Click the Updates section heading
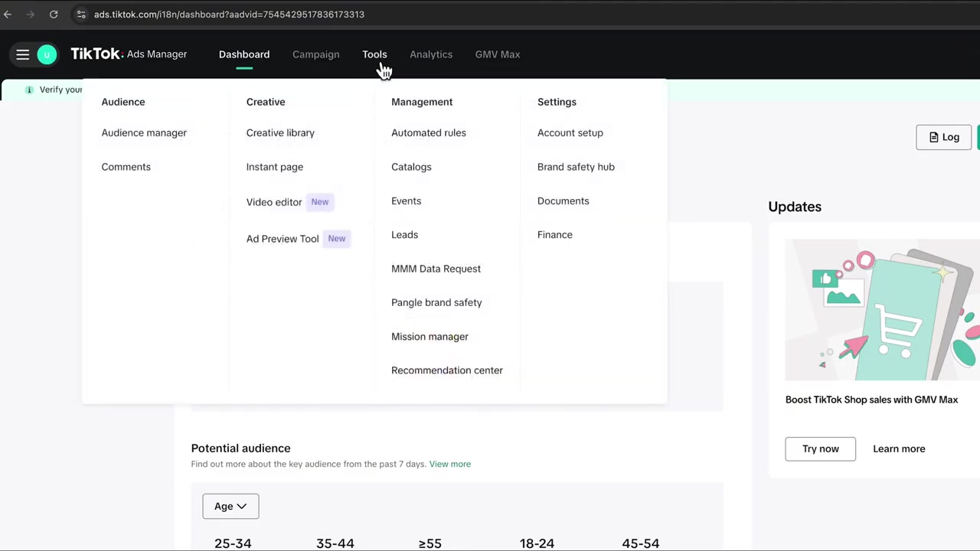 tap(795, 207)
